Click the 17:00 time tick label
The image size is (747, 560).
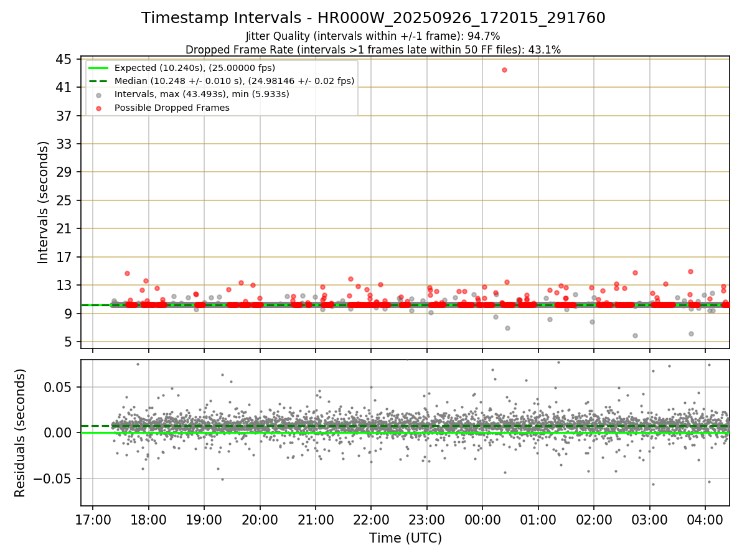93,519
